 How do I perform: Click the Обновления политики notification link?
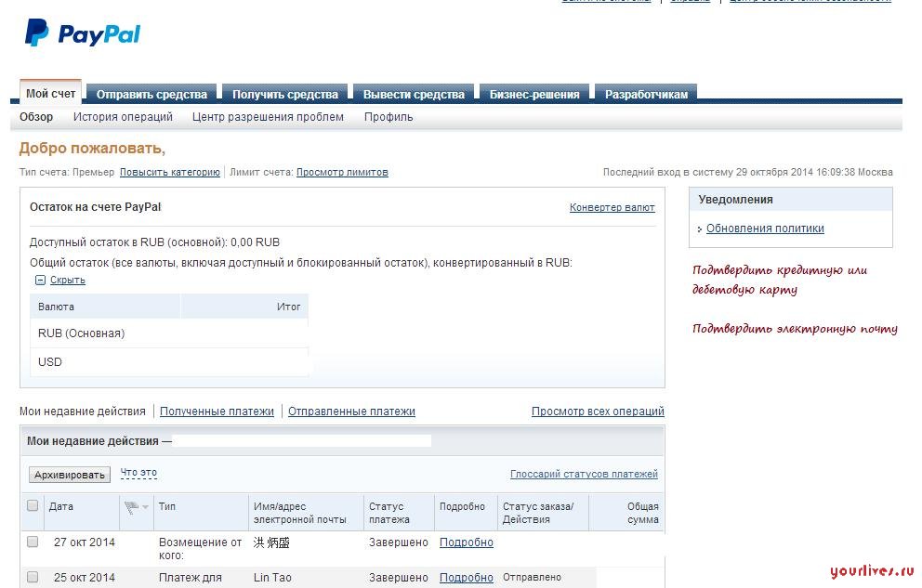(x=765, y=229)
